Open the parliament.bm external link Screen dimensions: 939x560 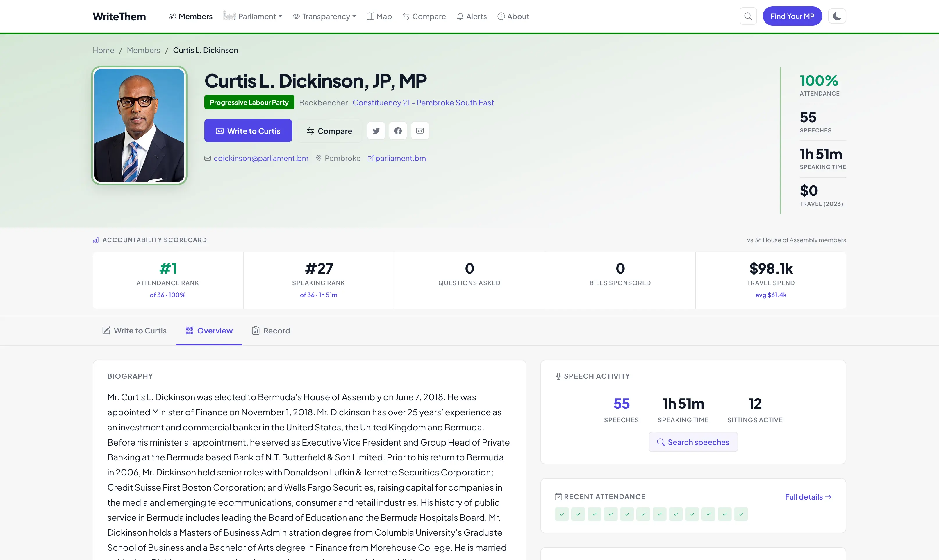(x=397, y=159)
